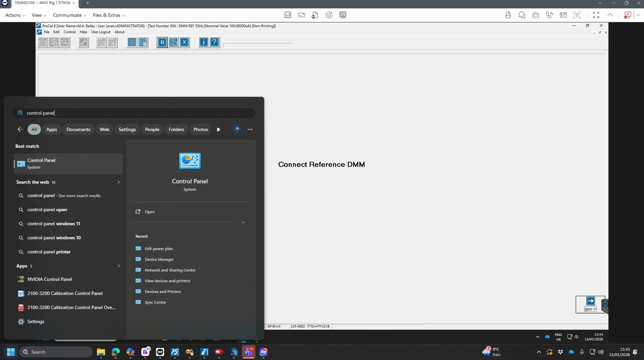This screenshot has width=644, height=360.
Task: Show hidden icons in the system tray
Action: [539, 352]
